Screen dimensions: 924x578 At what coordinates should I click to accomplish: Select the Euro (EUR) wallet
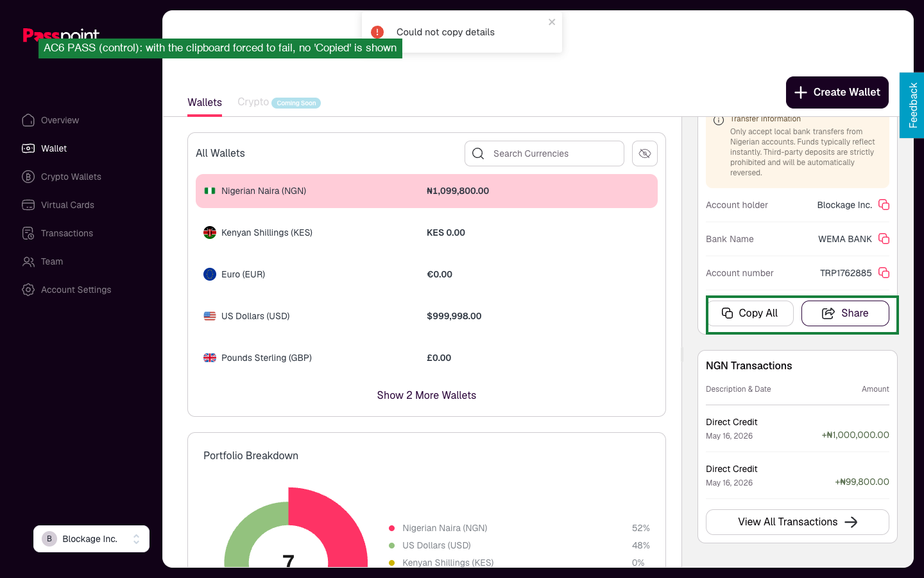(427, 274)
